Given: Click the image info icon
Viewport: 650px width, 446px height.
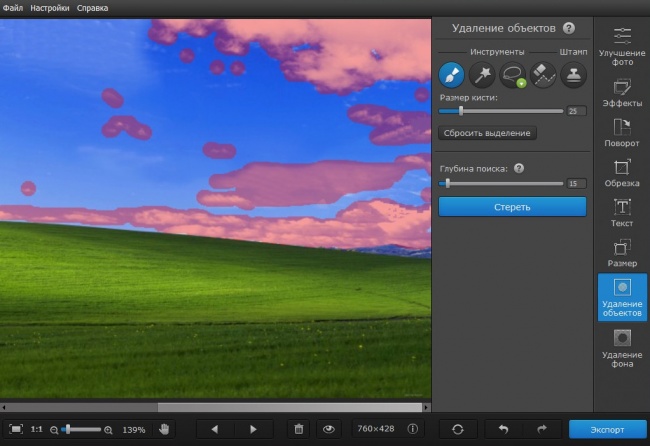Looking at the screenshot, I should (x=412, y=429).
